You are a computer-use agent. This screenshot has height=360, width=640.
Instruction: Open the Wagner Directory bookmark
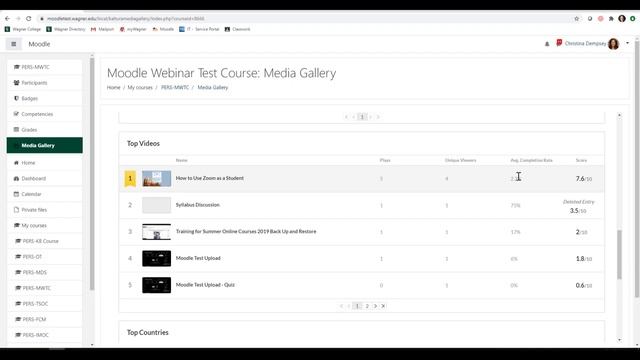(66, 29)
